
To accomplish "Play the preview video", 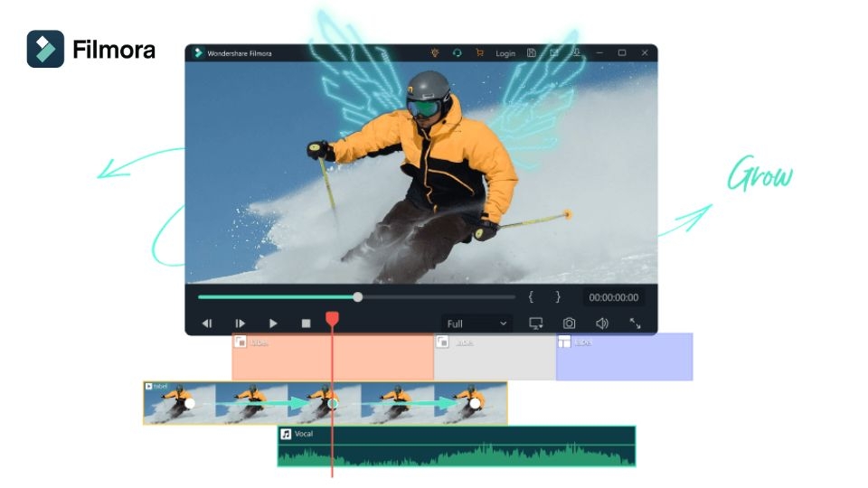I will pos(273,324).
